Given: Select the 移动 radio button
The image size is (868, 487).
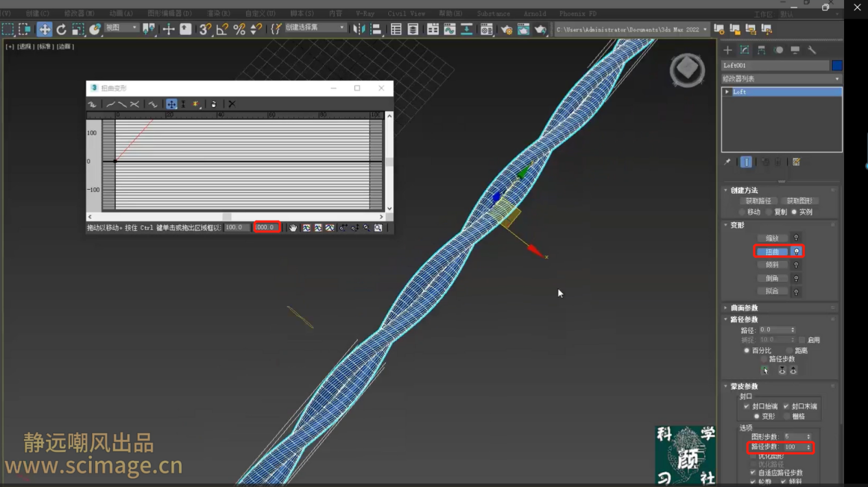Looking at the screenshot, I should (743, 212).
